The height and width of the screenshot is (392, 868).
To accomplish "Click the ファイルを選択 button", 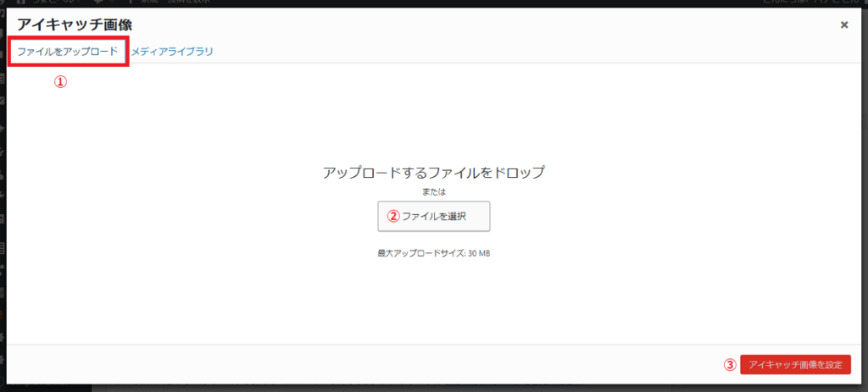I will pyautogui.click(x=434, y=216).
